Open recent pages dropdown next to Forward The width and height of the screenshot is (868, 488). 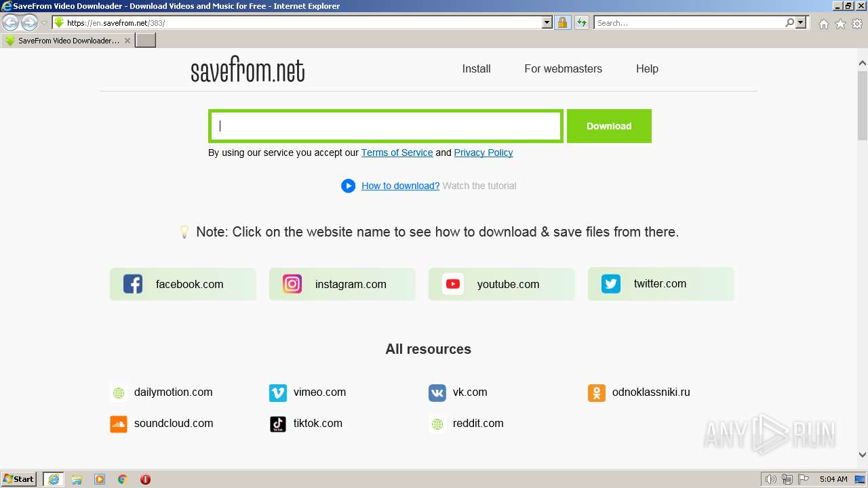point(44,22)
